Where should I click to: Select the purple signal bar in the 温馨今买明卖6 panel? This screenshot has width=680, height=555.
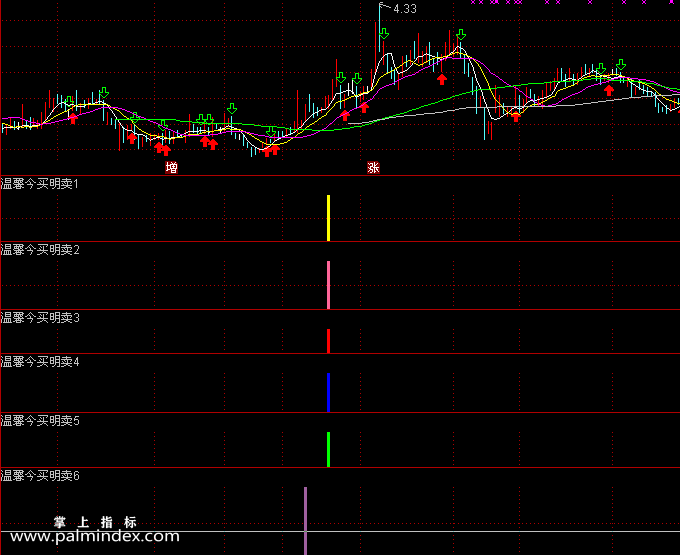[305, 521]
